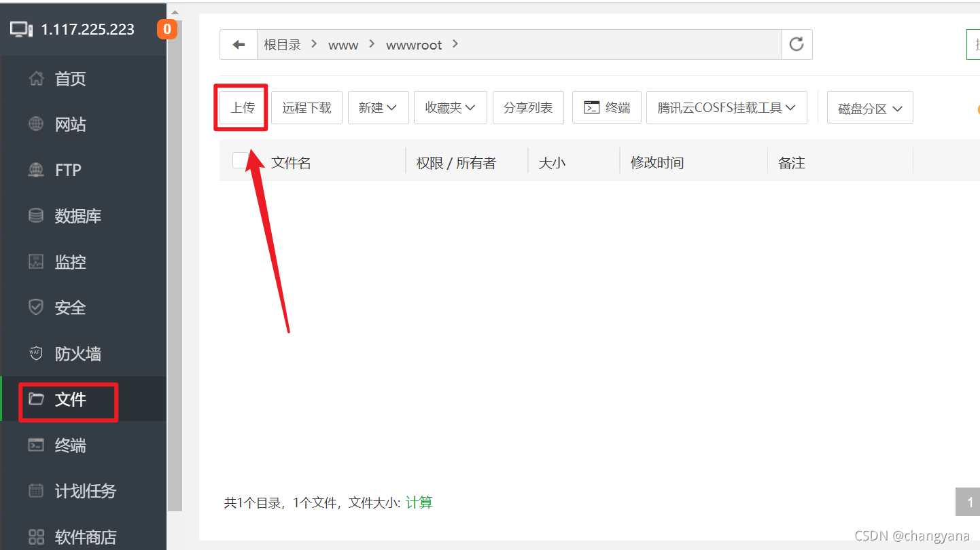This screenshot has width=980, height=550.
Task: Click the 分享列表 button
Action: point(528,107)
